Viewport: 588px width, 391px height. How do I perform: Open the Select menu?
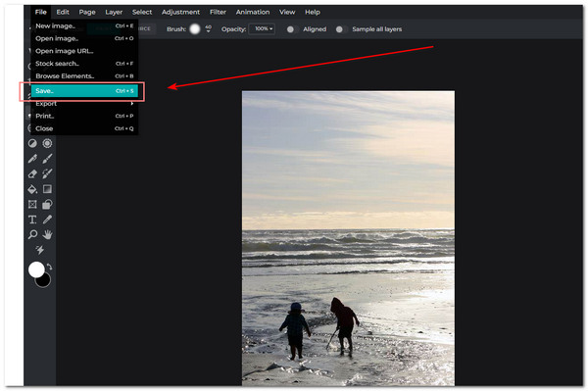click(142, 12)
